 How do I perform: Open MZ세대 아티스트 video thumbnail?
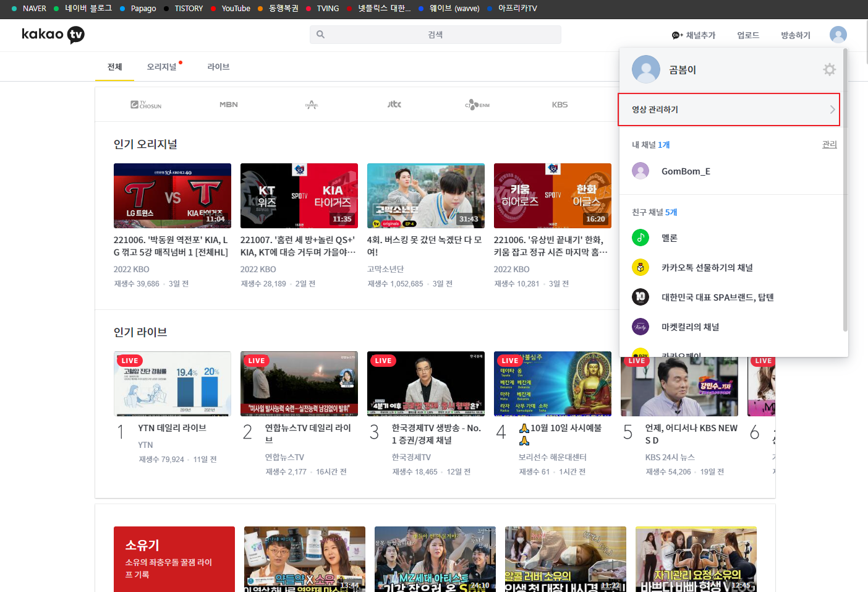pos(435,559)
